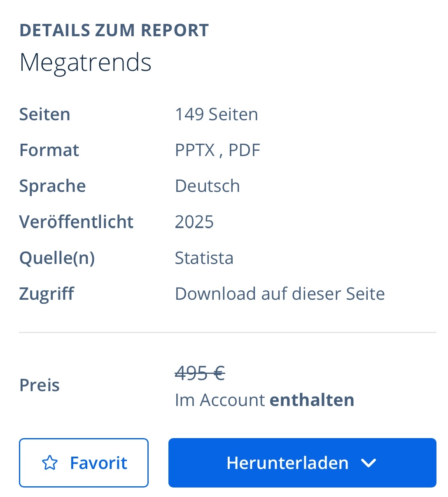Click the Megatrends report title
The image size is (448, 497).
86,63
